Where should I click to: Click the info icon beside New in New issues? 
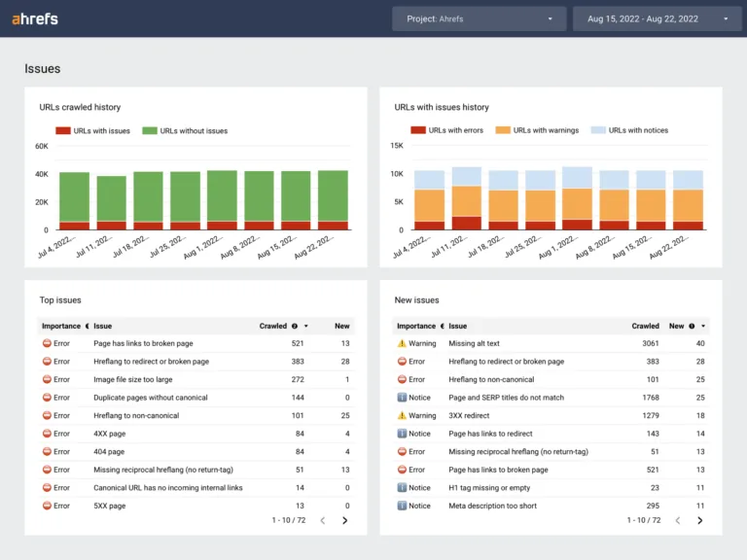692,327
